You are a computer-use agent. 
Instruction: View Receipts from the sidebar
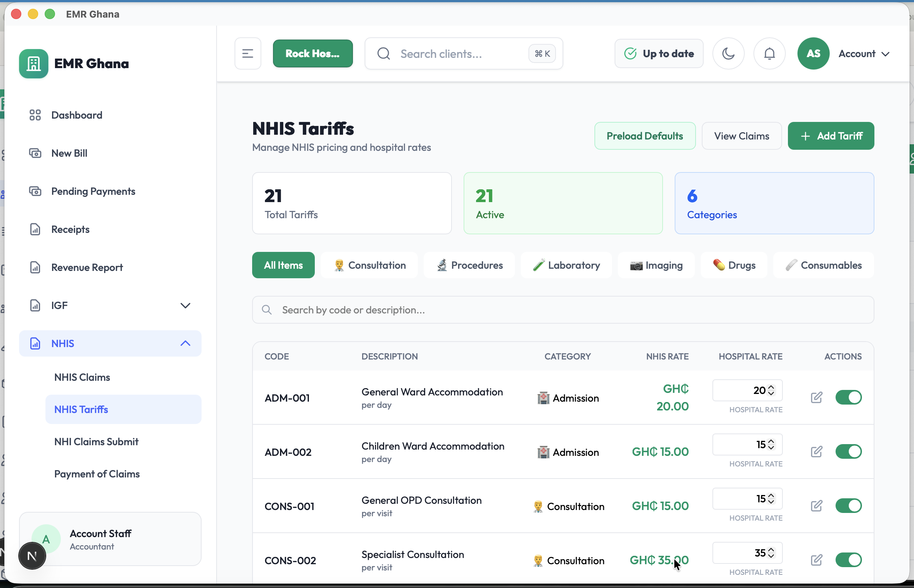(x=70, y=229)
